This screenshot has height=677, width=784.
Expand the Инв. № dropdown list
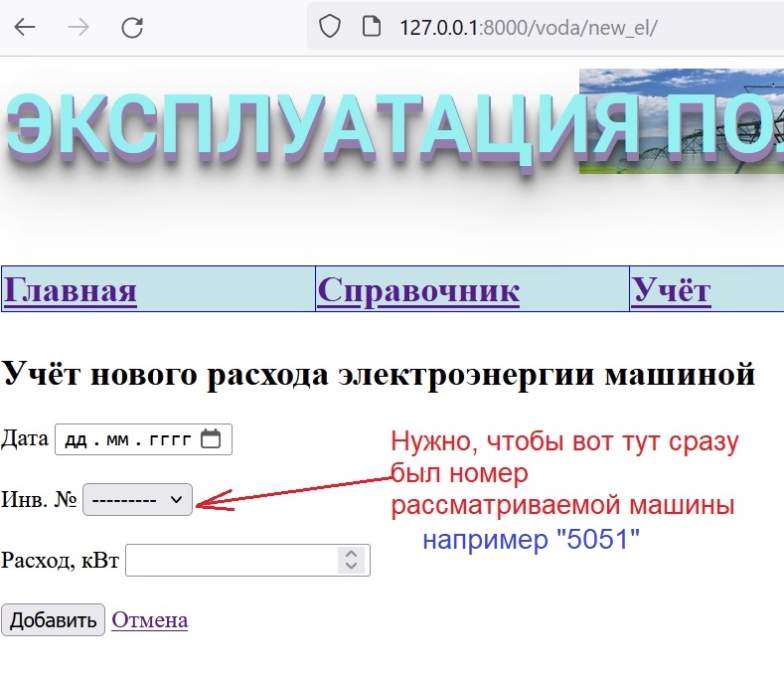137,500
